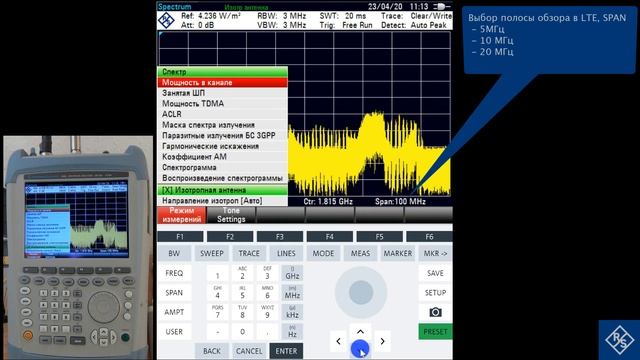
Task: Click the MHz unit key
Action: point(292,293)
